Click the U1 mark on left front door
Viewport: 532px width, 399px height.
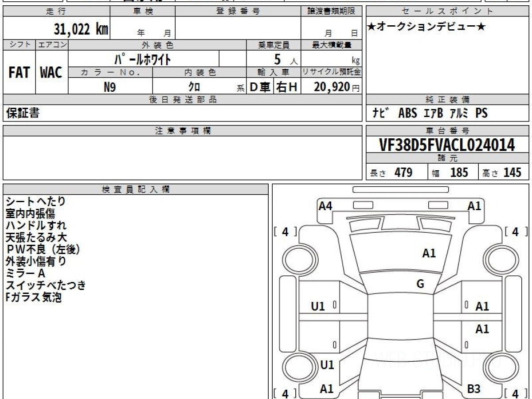(x=318, y=306)
